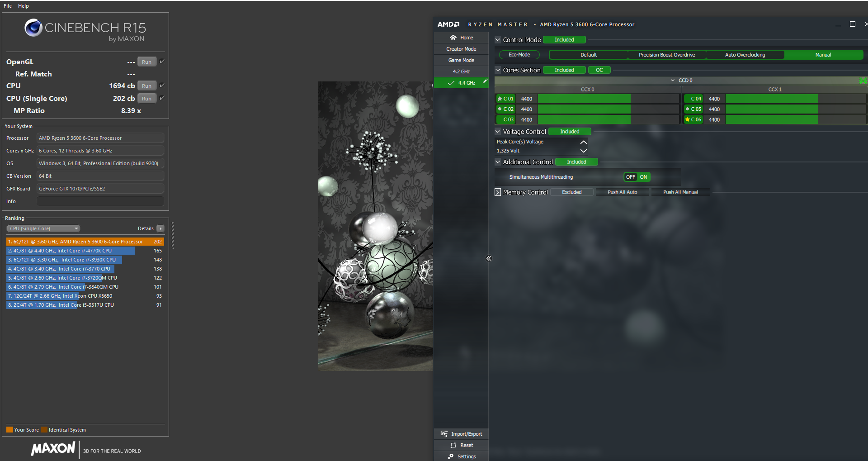The height and width of the screenshot is (461, 868).
Task: Click the Reset icon at sidebar bottom
Action: point(453,445)
